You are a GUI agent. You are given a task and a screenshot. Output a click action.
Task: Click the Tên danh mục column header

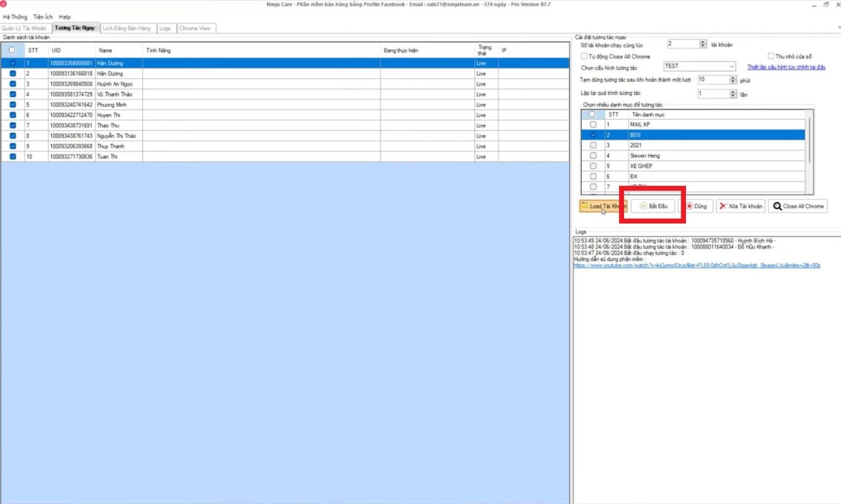[x=716, y=114]
